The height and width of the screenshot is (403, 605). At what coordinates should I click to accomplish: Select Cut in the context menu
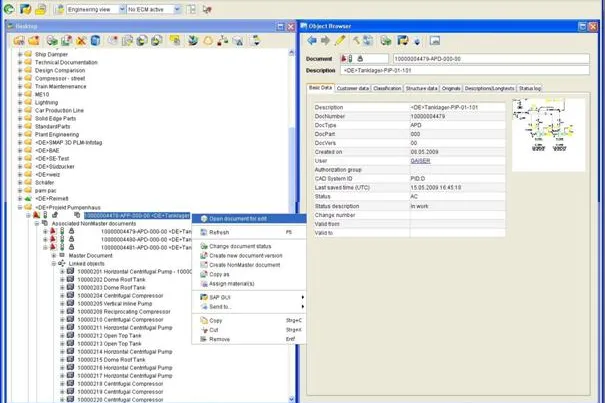tap(249, 330)
